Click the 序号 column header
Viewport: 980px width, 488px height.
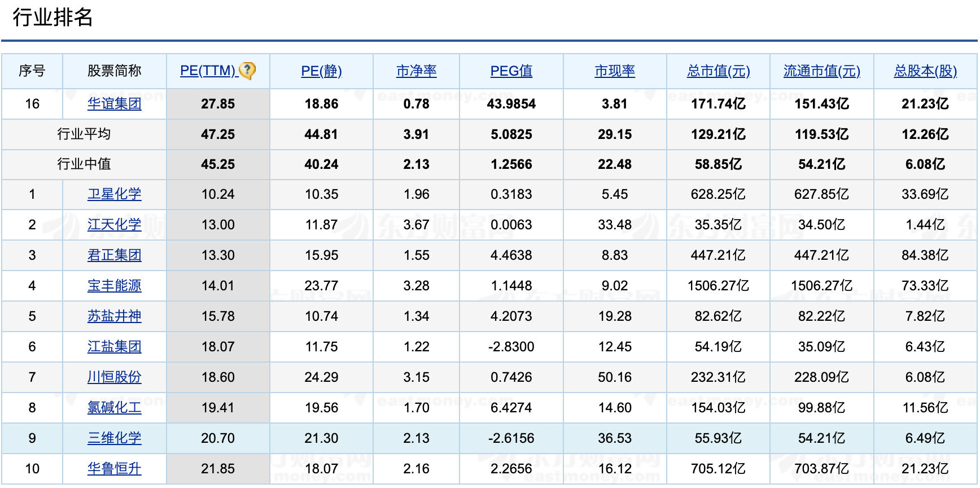click(x=32, y=71)
